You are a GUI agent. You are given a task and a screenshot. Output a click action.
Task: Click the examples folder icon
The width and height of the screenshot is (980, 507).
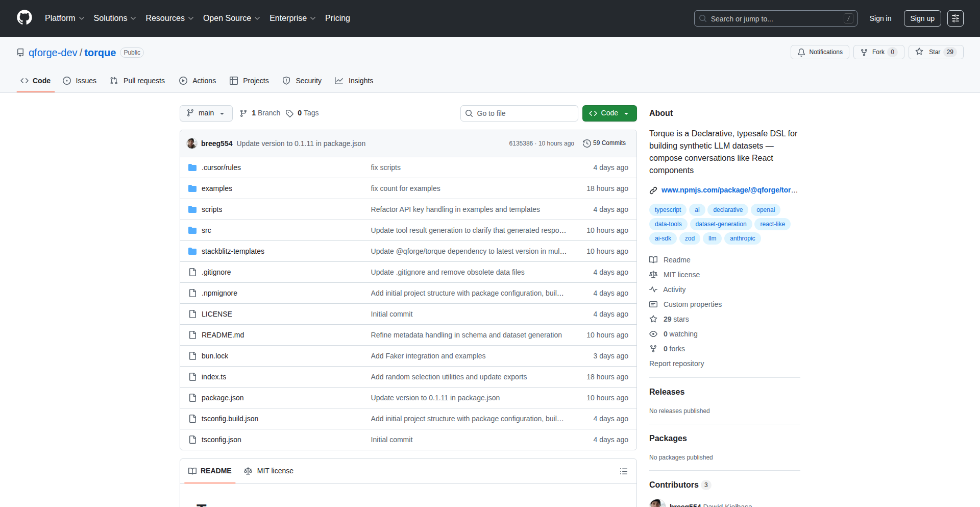click(x=192, y=188)
